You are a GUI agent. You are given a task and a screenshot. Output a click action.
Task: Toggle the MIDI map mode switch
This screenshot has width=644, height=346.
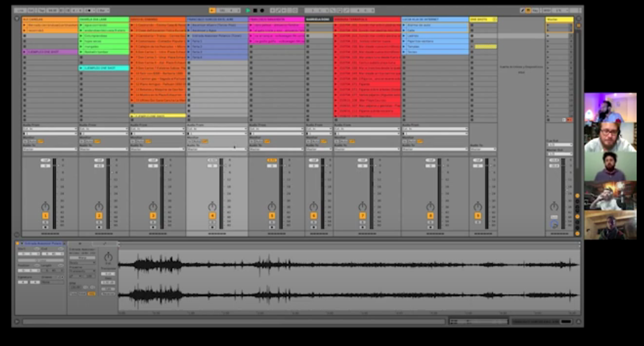coord(547,10)
